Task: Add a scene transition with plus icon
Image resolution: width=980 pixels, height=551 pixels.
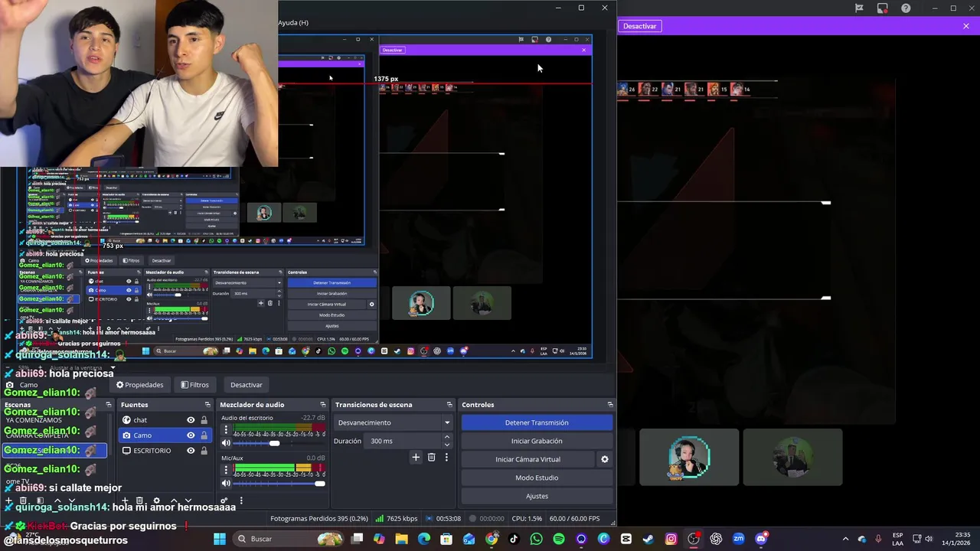Action: (x=416, y=458)
